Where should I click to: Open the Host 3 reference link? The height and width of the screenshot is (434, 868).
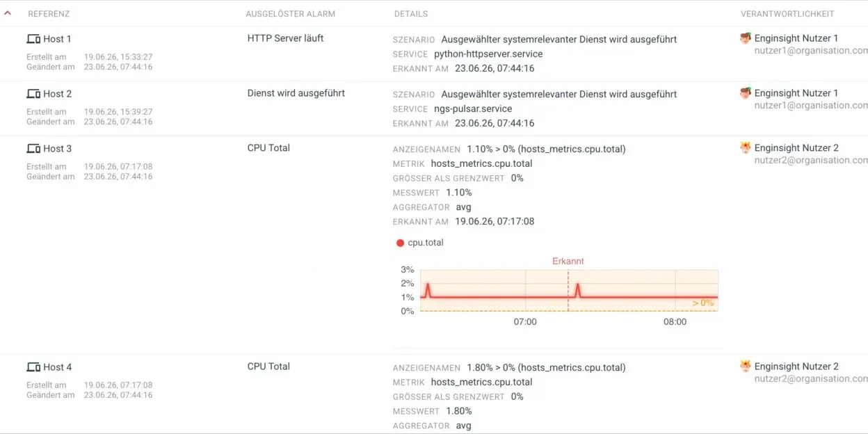57,149
